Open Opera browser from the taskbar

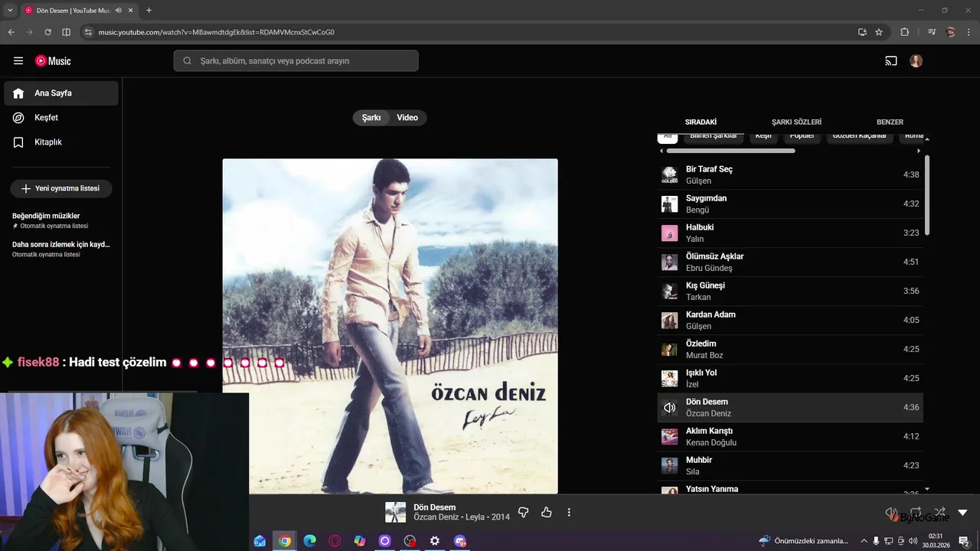tap(335, 541)
